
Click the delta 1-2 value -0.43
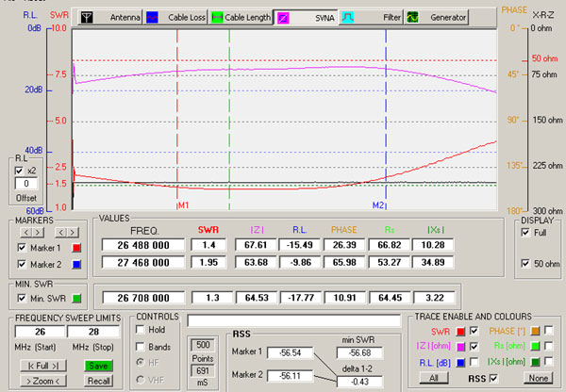coord(359,382)
